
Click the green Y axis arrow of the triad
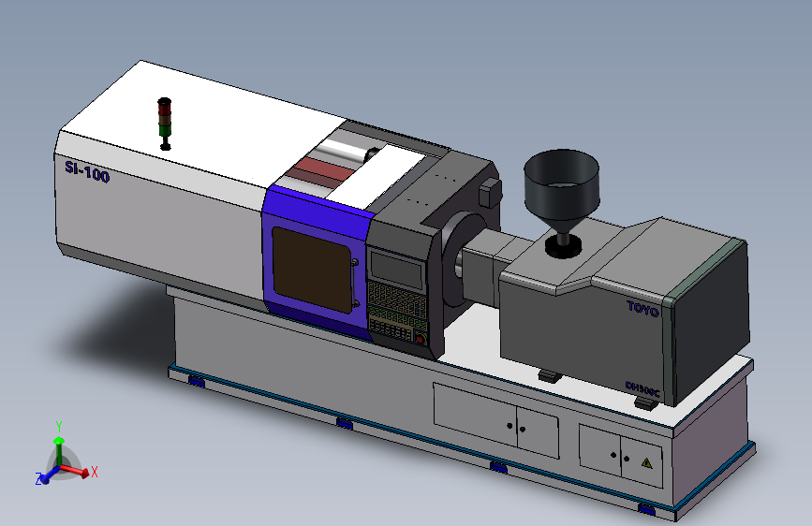coord(59,450)
